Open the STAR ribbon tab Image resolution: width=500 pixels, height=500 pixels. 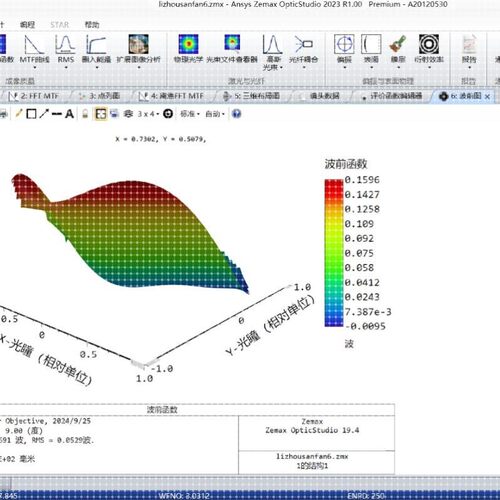point(60,24)
